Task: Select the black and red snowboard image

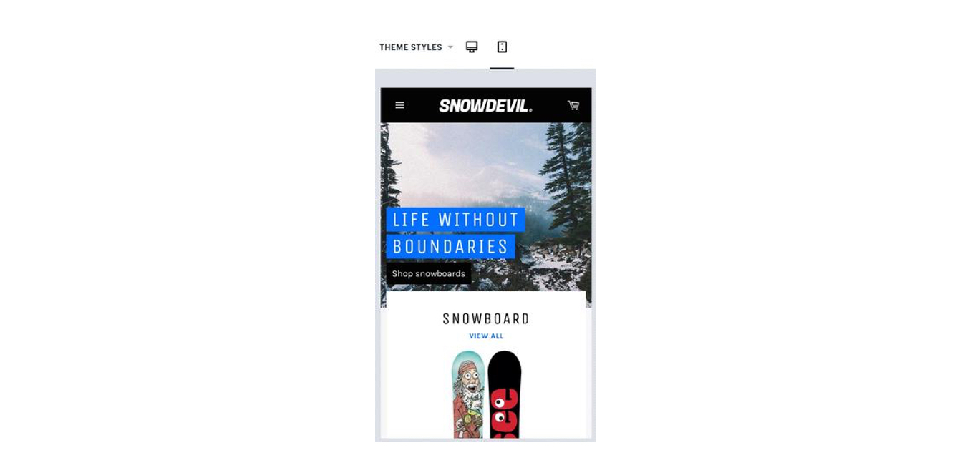Action: pyautogui.click(x=504, y=394)
